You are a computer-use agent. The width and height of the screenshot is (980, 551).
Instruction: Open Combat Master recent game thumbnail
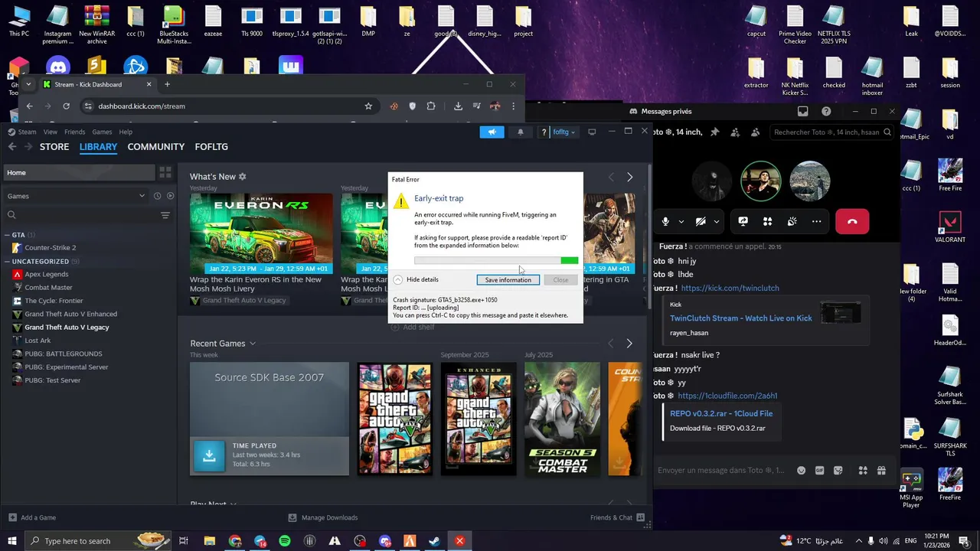coord(562,419)
